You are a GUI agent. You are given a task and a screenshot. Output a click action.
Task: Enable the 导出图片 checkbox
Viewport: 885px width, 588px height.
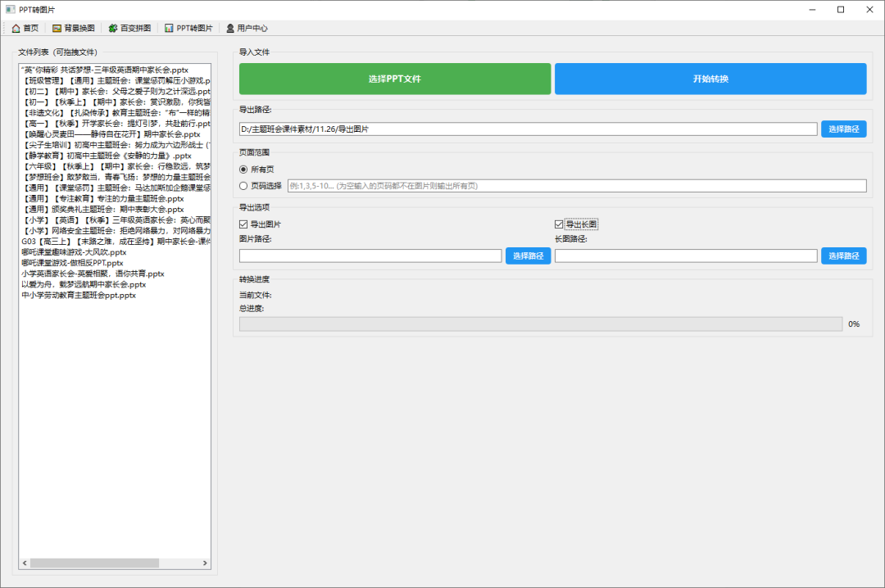coord(243,224)
